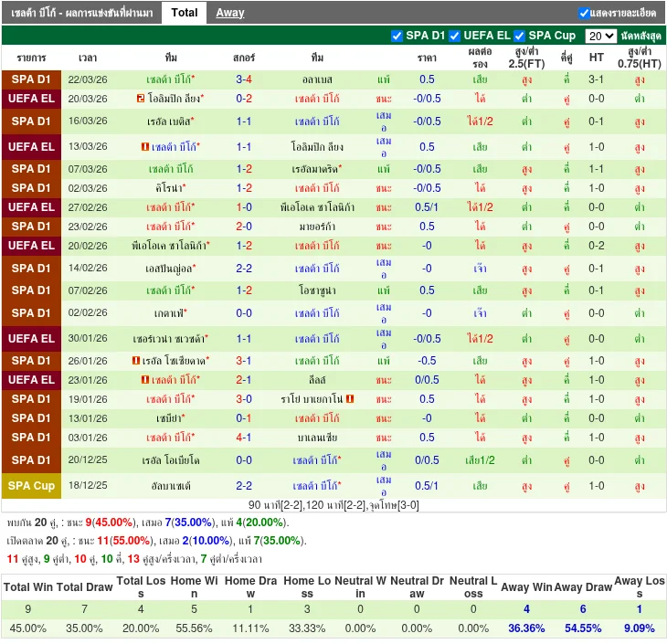667x644 pixels.
Task: Toggle the แสดงรายละเอียด checkbox
Action: point(585,13)
